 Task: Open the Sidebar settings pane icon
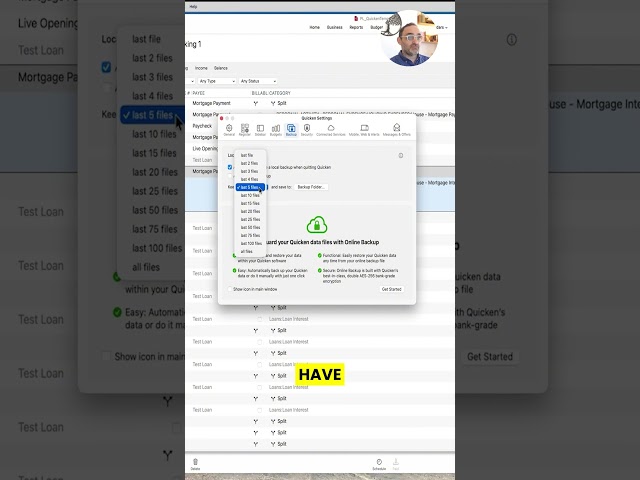pos(260,130)
